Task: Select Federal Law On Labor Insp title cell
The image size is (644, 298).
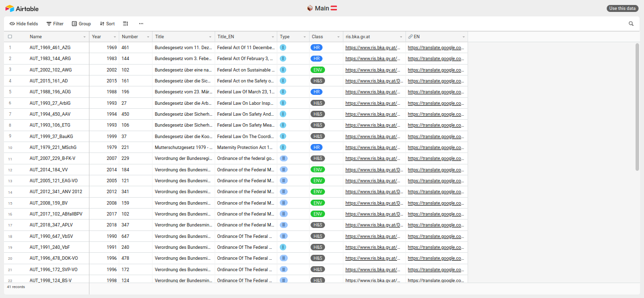Action: [246, 103]
